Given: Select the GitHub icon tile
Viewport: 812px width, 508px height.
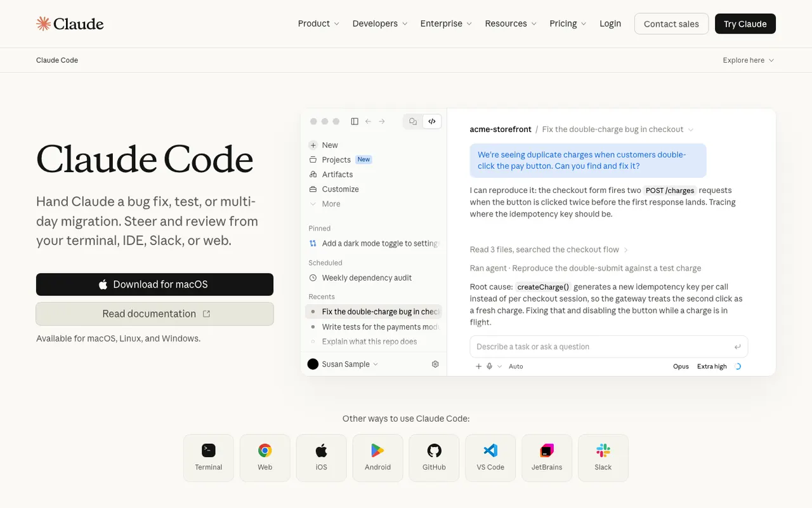Looking at the screenshot, I should point(434,458).
